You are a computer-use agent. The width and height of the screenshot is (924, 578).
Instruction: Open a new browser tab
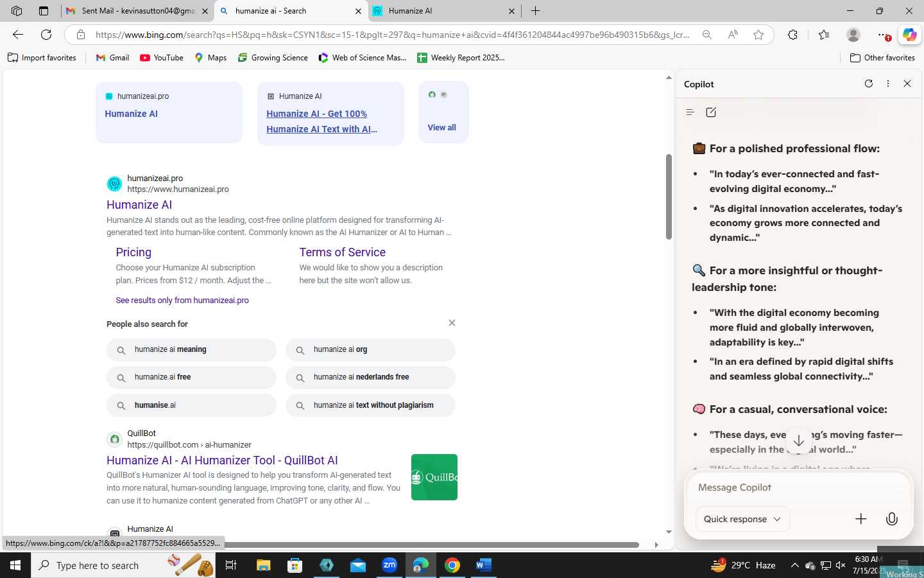[x=535, y=11]
